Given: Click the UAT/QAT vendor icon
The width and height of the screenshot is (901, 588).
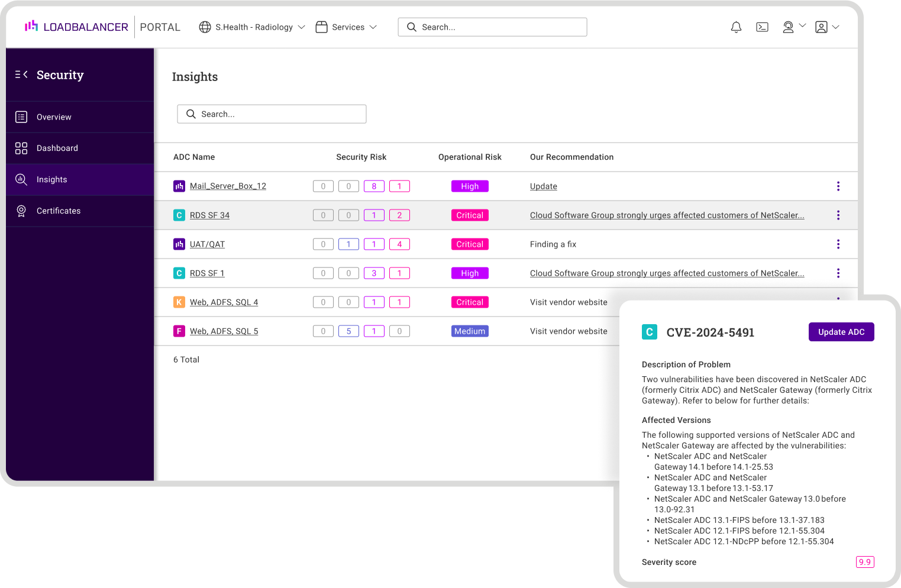Looking at the screenshot, I should coord(179,244).
